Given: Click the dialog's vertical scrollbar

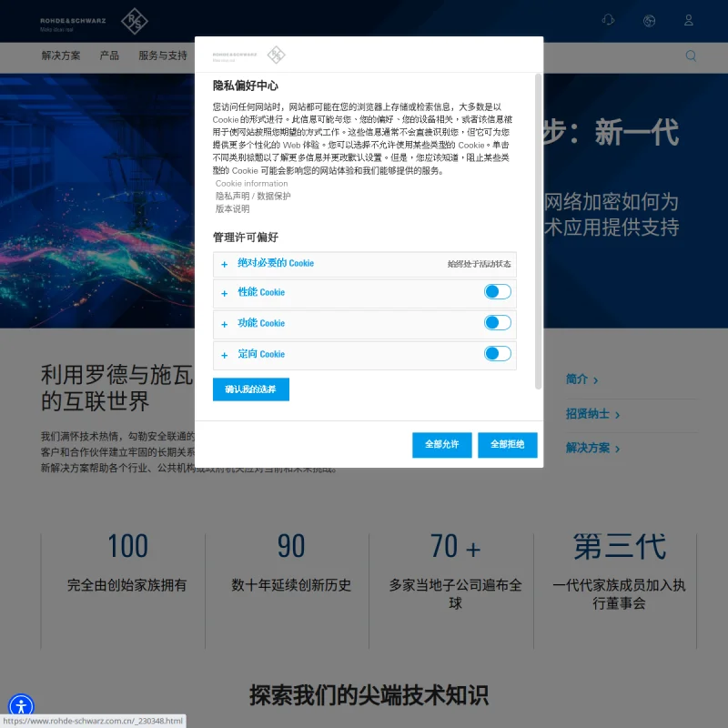Looking at the screenshot, I should [538, 231].
